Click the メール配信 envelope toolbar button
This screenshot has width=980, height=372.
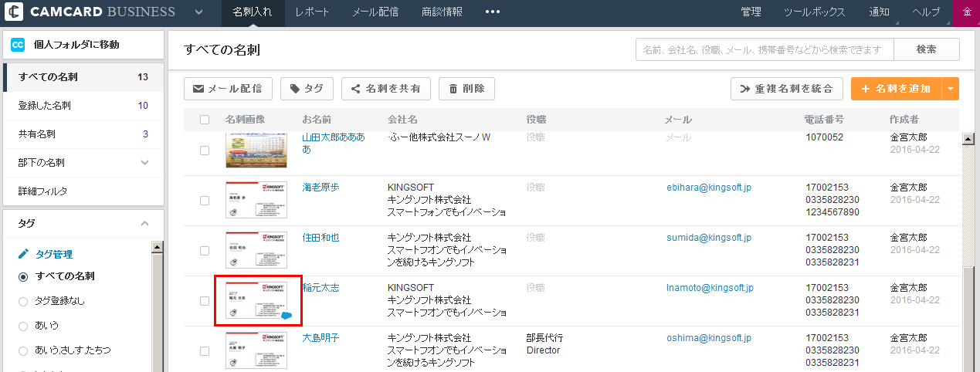point(228,89)
